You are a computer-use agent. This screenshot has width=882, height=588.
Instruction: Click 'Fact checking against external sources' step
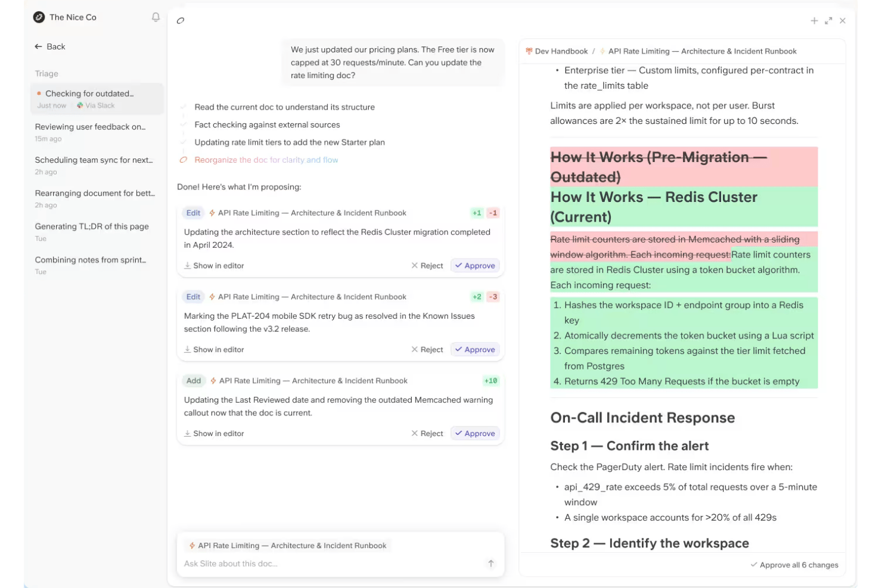tap(267, 125)
